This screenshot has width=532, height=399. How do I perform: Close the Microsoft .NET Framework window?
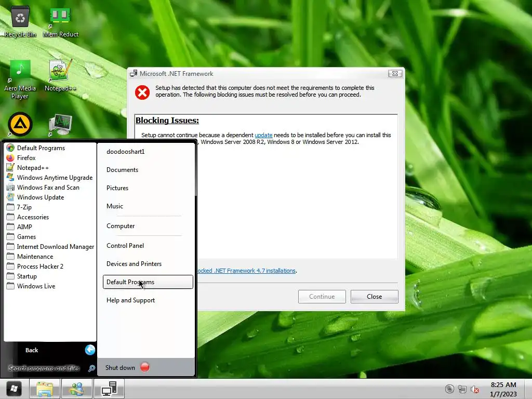click(x=395, y=74)
